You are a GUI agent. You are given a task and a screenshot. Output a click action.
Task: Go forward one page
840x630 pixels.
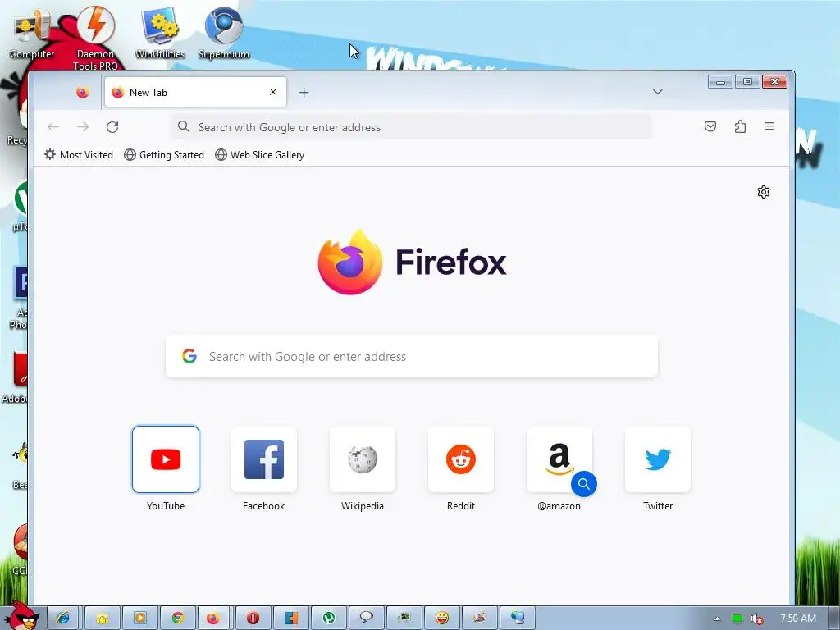83,127
